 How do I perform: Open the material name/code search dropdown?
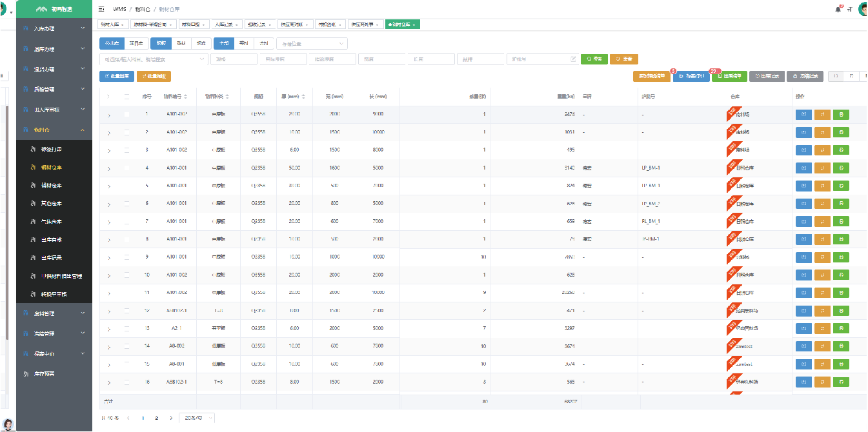coord(154,59)
